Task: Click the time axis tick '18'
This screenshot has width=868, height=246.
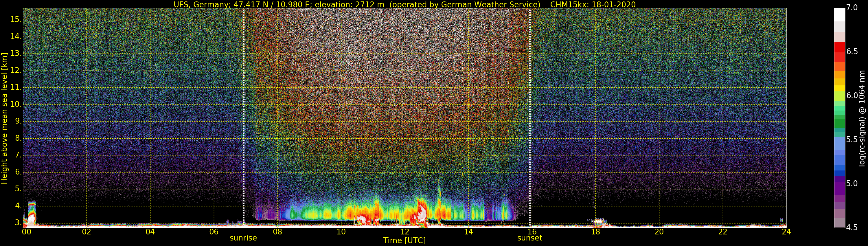Action: [595, 232]
